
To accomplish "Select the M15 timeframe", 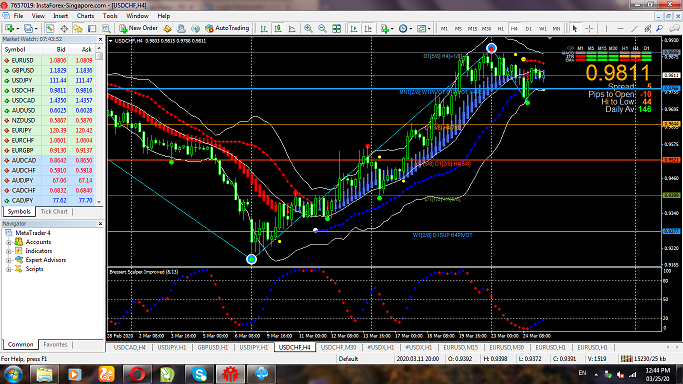I will pyautogui.click(x=472, y=28).
